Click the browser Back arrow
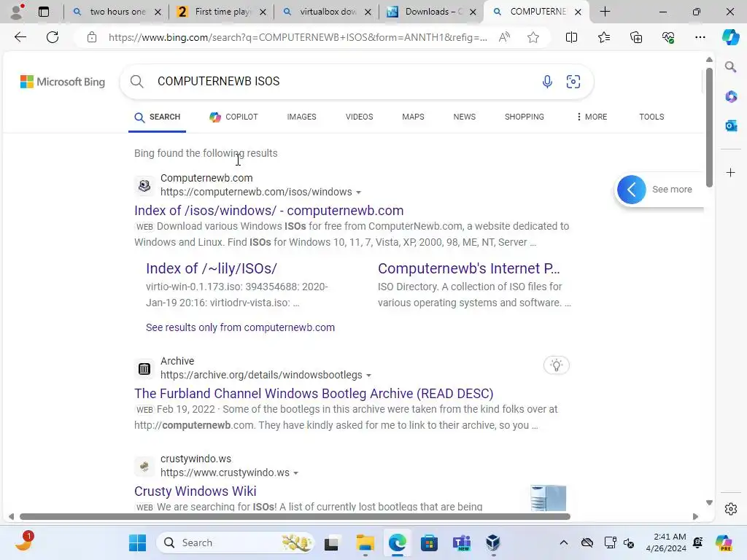 20,37
